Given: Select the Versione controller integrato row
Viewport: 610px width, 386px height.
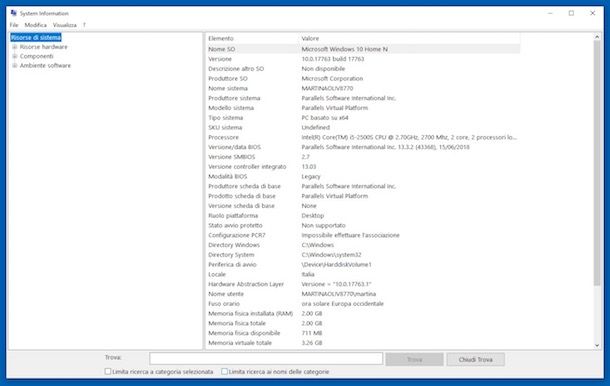Looking at the screenshot, I should 363,167.
